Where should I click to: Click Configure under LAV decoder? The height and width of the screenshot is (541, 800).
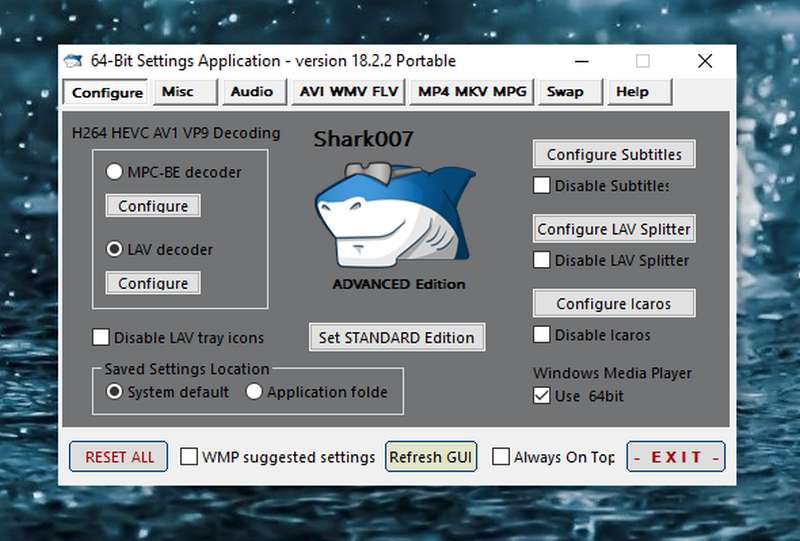pyautogui.click(x=153, y=283)
